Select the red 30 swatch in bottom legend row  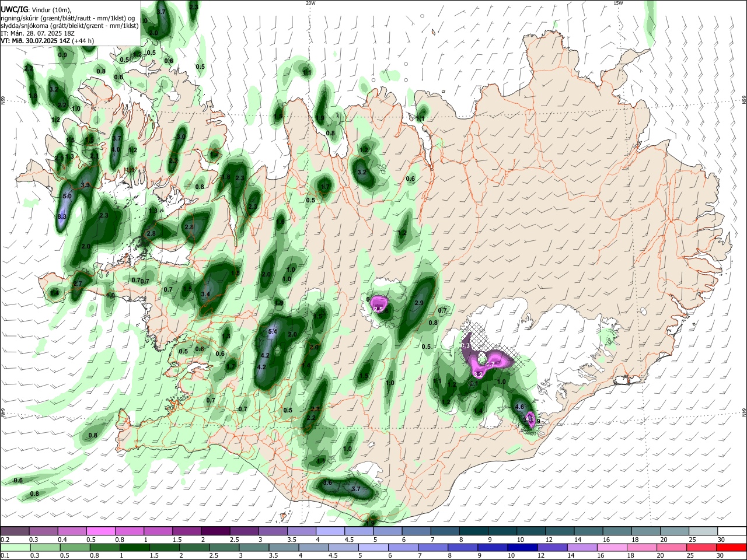pyautogui.click(x=731, y=547)
